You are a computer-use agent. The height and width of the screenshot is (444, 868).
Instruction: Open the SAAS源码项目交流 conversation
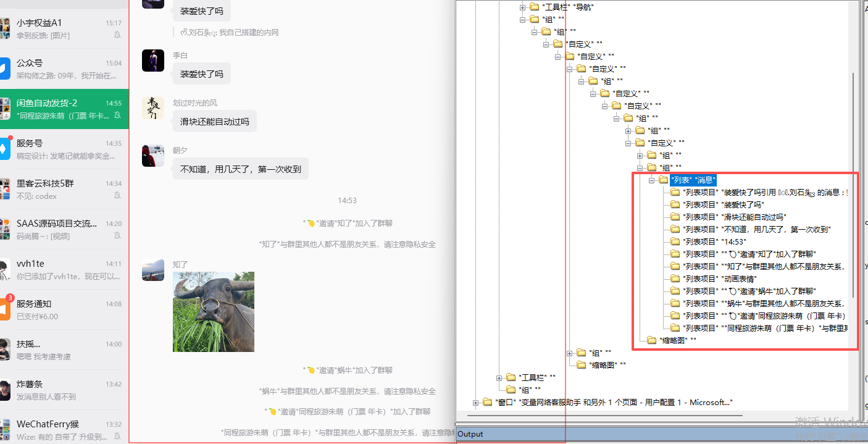[x=64, y=229]
